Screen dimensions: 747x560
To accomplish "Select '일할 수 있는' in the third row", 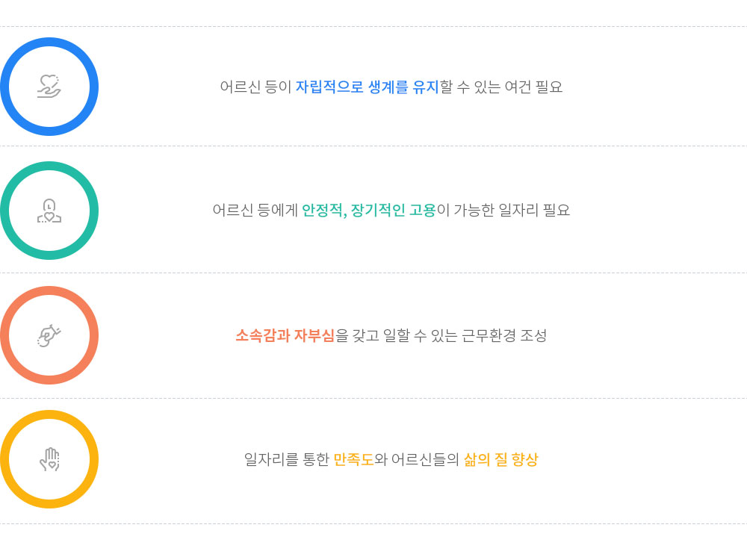I will (420, 335).
